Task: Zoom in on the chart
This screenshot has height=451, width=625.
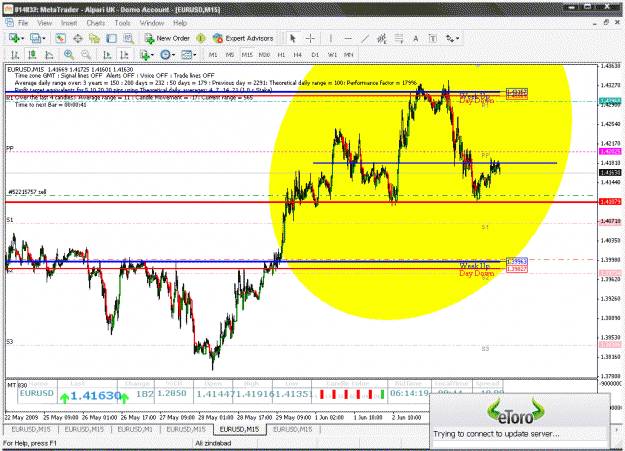Action: point(69,54)
